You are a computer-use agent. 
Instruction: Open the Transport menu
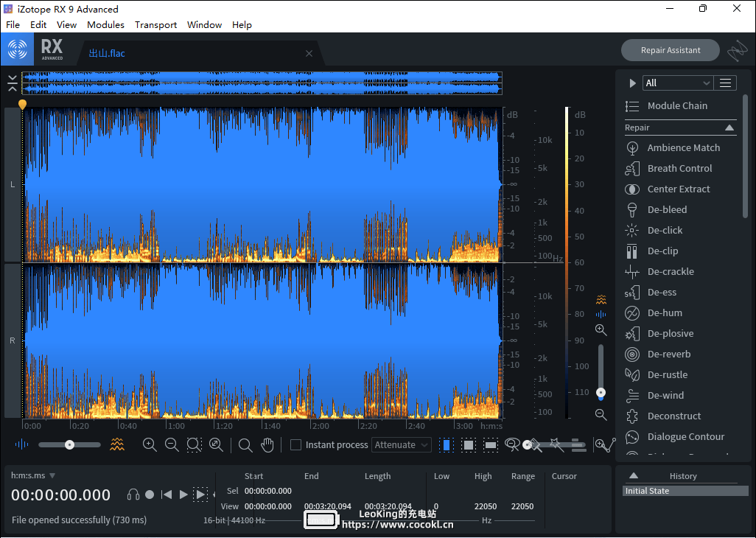pyautogui.click(x=155, y=24)
